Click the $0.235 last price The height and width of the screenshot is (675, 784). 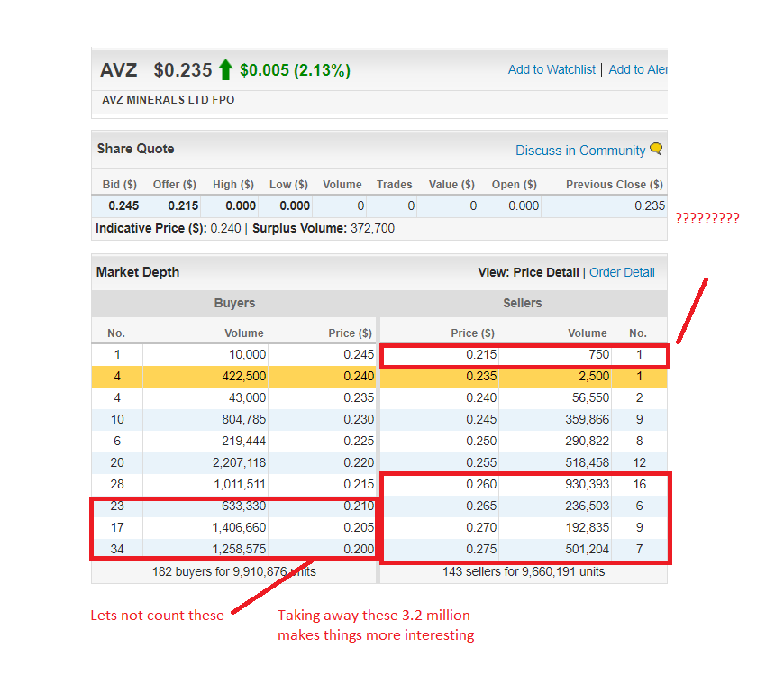183,70
